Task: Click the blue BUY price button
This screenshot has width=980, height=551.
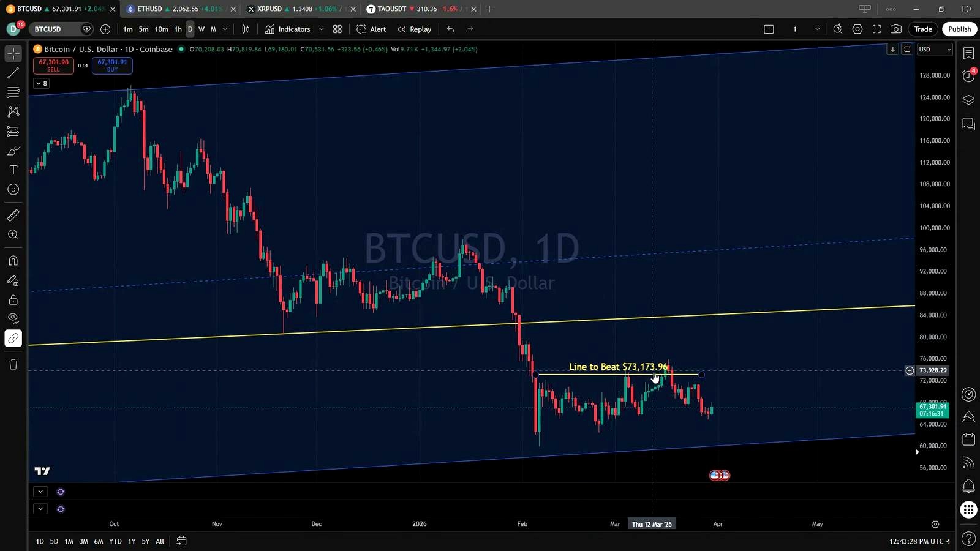Action: point(112,66)
